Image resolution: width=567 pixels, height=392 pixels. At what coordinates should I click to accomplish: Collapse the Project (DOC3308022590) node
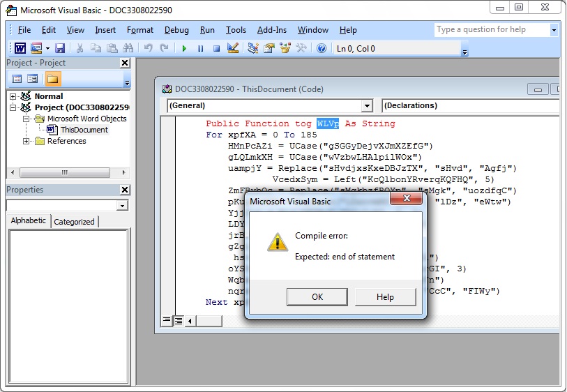(x=13, y=107)
